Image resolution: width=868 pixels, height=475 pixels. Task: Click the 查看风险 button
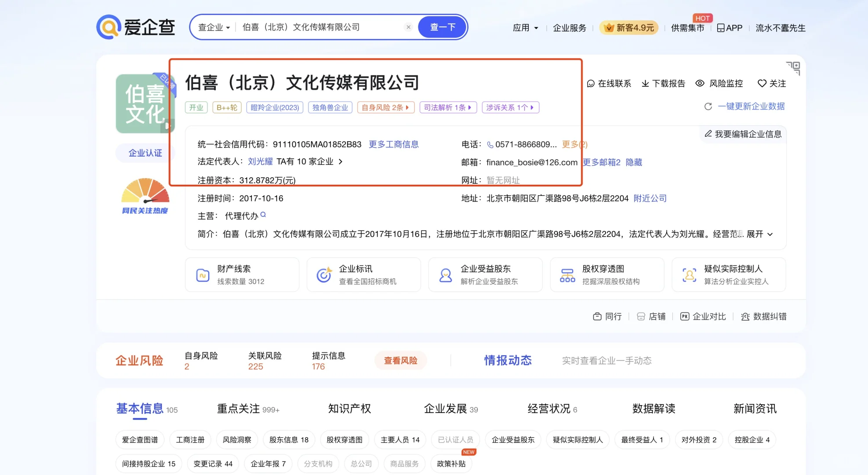pos(400,361)
